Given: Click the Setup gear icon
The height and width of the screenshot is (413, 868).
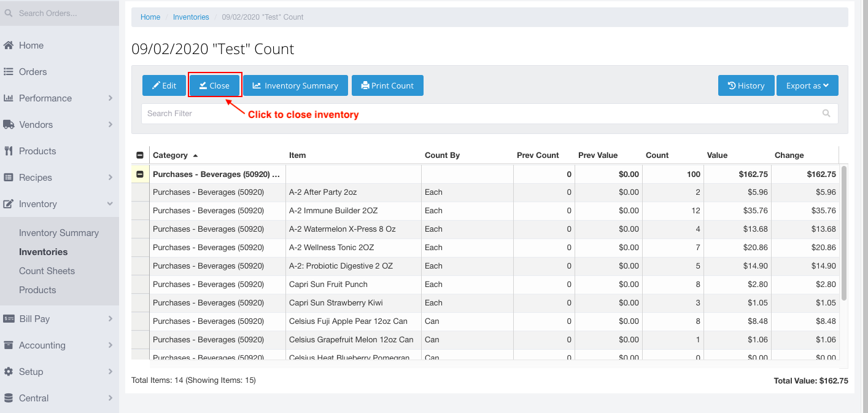Looking at the screenshot, I should (9, 372).
